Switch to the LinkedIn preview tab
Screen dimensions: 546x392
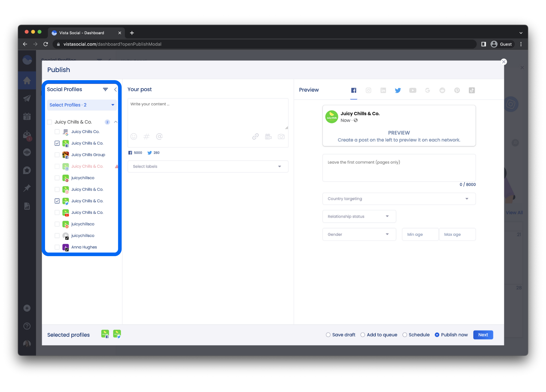tap(383, 90)
